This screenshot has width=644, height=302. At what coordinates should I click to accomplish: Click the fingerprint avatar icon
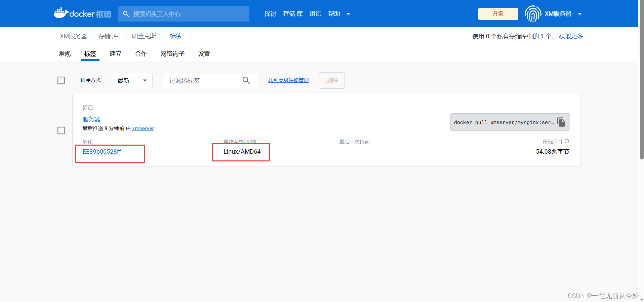(533, 14)
